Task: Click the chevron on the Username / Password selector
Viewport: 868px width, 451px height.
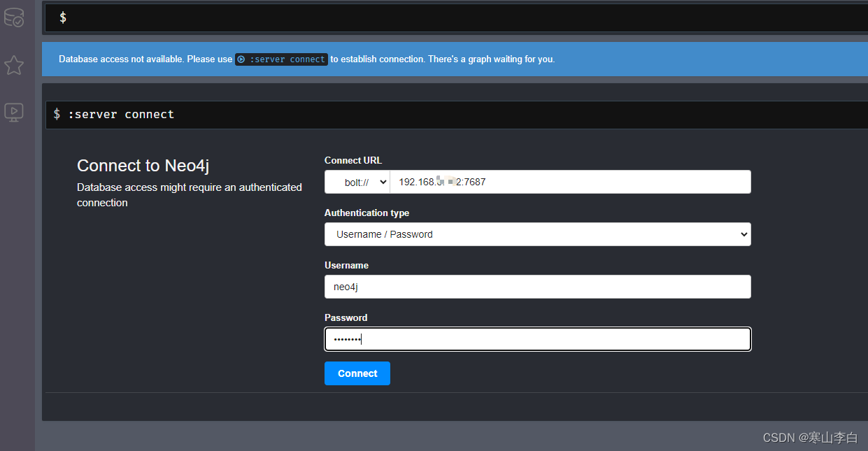Action: [741, 234]
